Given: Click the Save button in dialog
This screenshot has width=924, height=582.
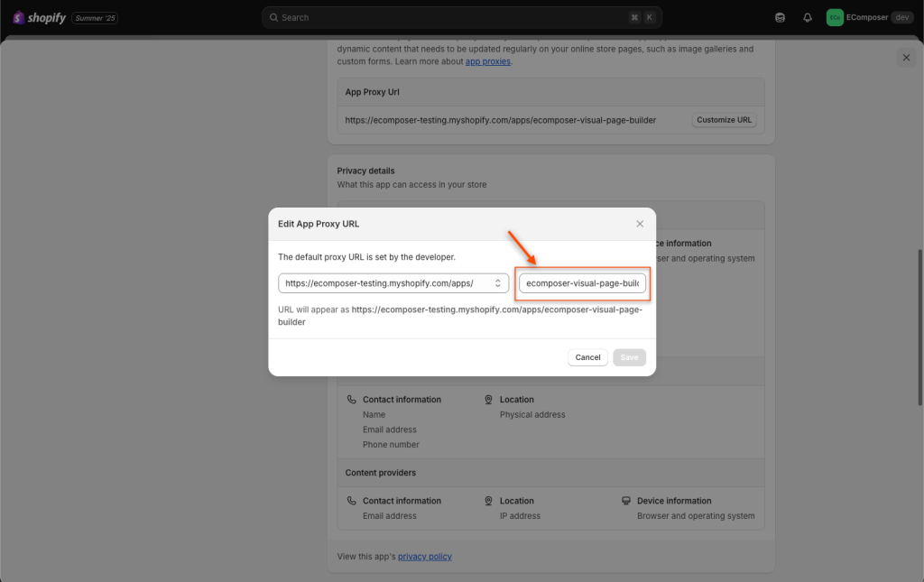Looking at the screenshot, I should pyautogui.click(x=629, y=357).
